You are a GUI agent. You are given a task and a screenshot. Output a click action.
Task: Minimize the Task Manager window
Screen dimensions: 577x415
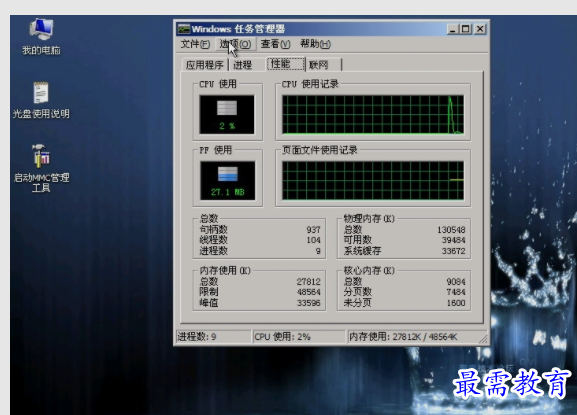pos(453,29)
